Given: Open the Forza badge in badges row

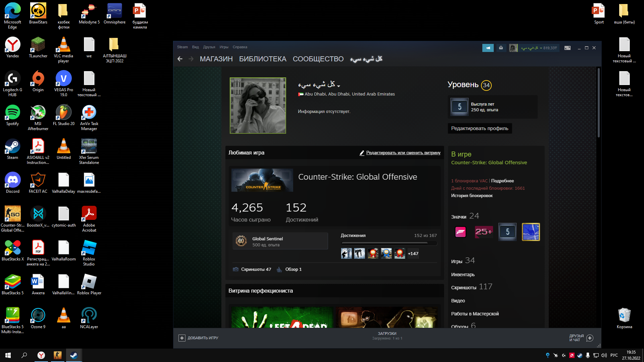Looking at the screenshot, I should click(461, 232).
